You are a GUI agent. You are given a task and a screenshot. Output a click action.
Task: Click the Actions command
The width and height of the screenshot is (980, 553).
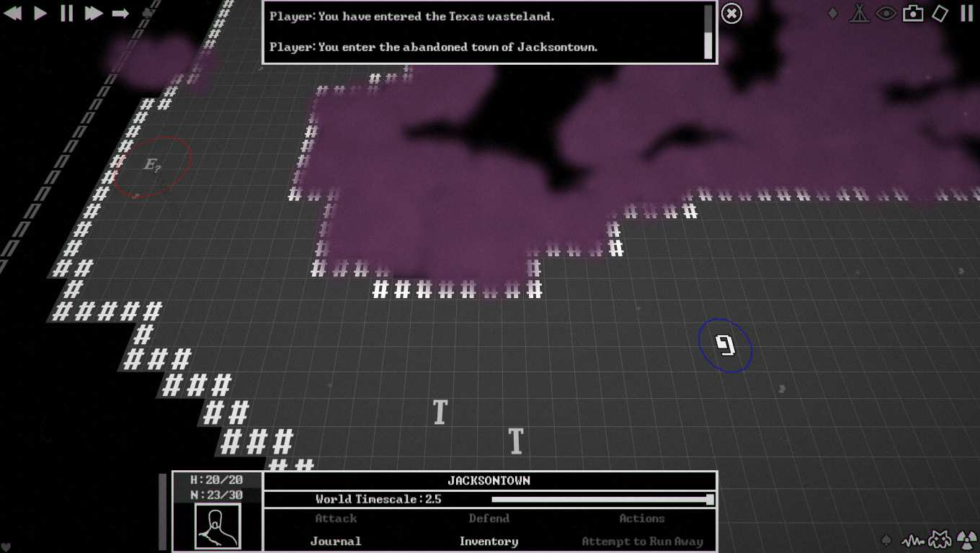click(x=641, y=518)
